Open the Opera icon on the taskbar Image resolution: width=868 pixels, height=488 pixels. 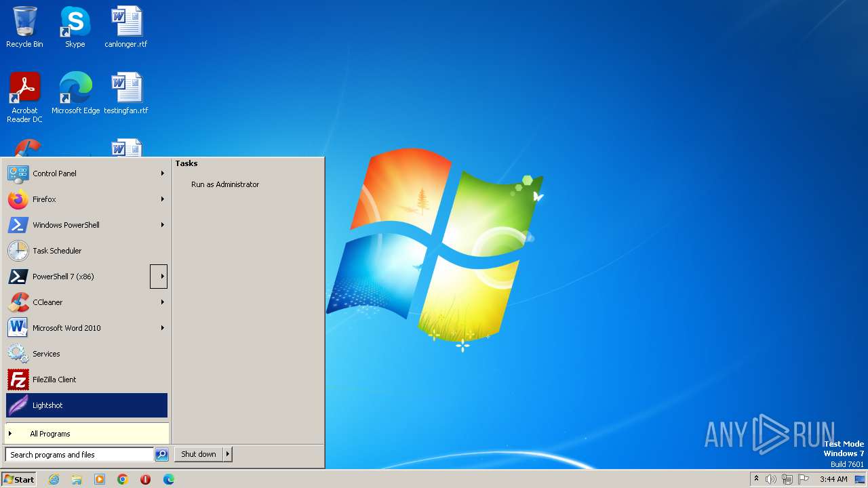[x=146, y=479]
